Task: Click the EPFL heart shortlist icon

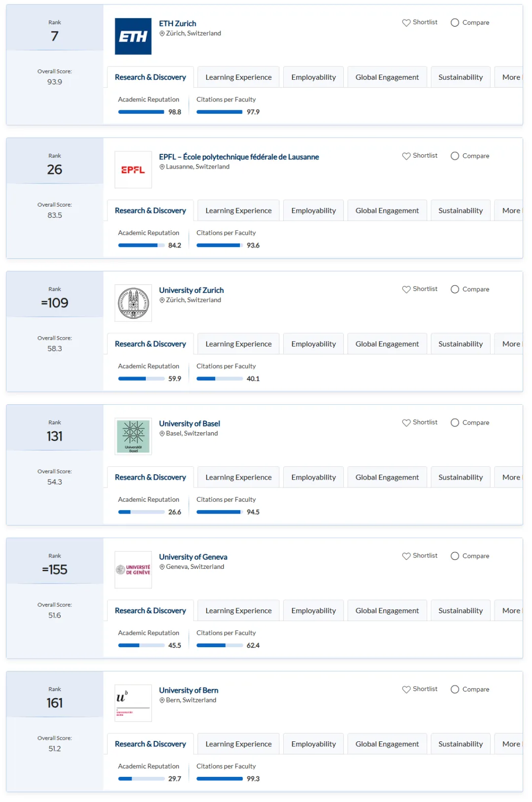Action: [x=406, y=156]
